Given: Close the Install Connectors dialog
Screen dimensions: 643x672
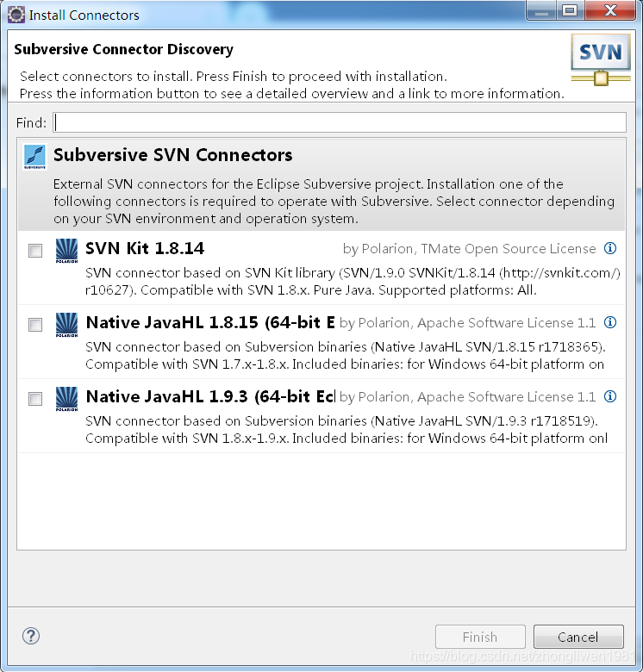Looking at the screenshot, I should tap(610, 10).
